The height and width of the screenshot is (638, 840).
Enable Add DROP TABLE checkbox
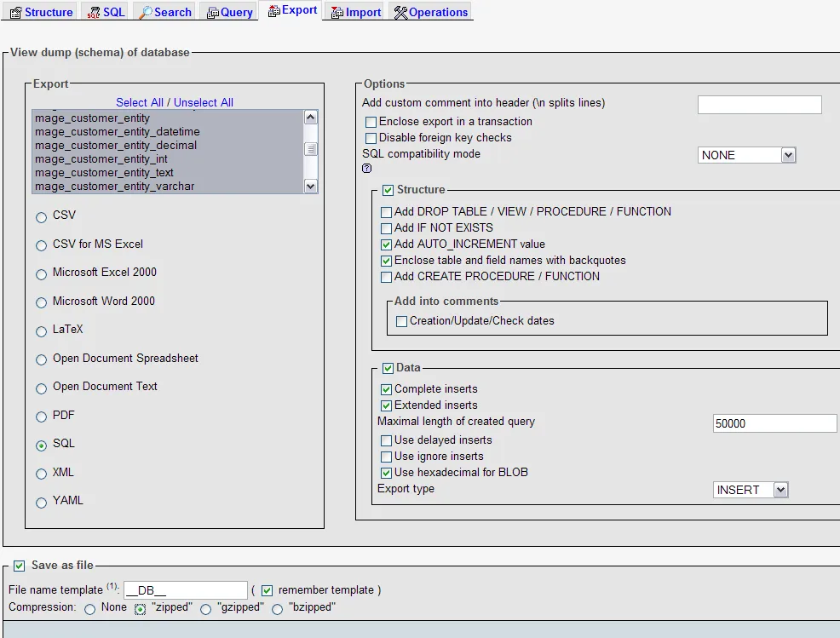(x=387, y=212)
